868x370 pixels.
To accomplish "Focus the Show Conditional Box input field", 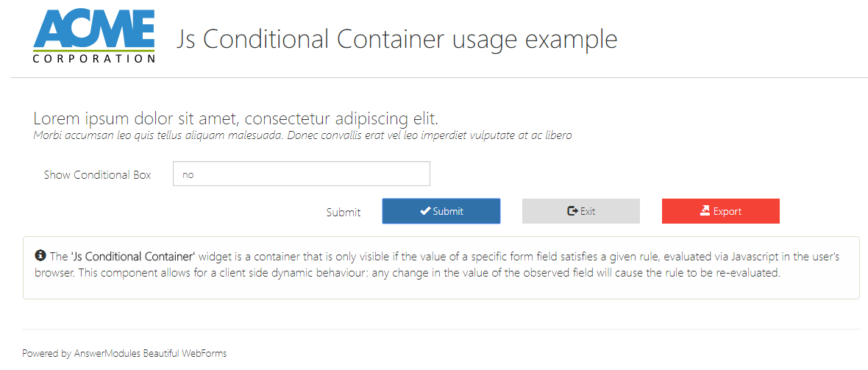I will point(301,174).
